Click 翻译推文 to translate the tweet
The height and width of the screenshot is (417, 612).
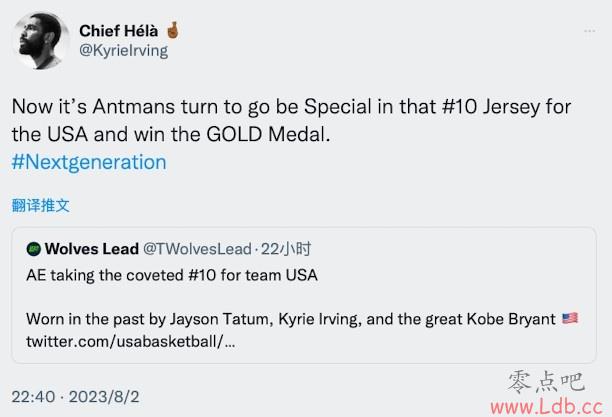41,205
